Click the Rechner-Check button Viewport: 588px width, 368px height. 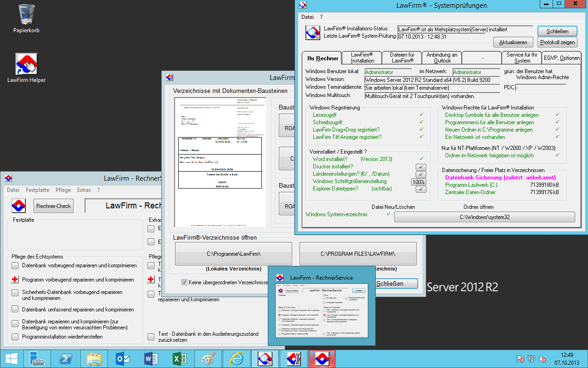click(x=54, y=206)
